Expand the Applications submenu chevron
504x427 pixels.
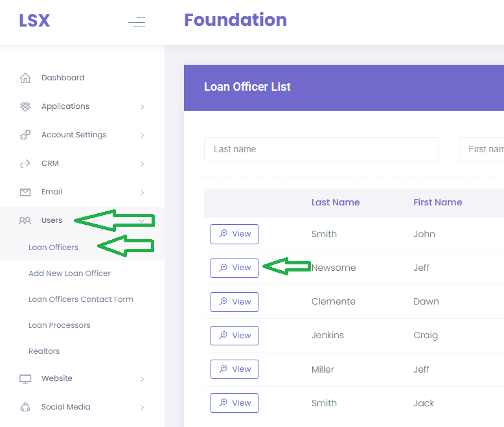click(143, 107)
